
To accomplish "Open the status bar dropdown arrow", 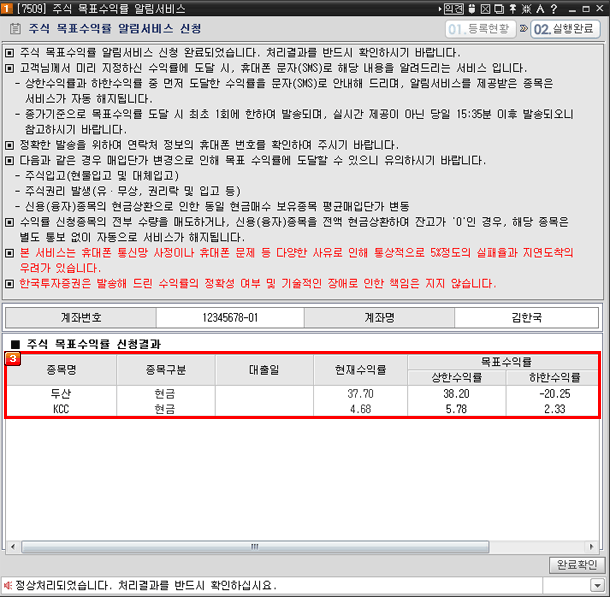I will [x=597, y=585].
